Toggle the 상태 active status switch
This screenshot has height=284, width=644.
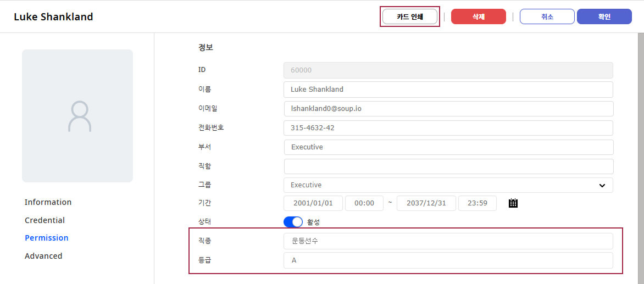tap(293, 222)
